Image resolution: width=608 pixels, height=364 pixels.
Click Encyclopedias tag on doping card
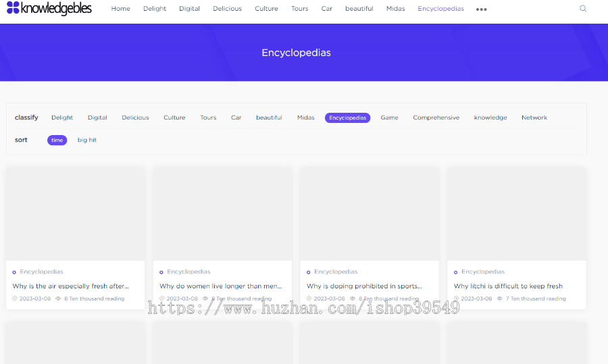pos(336,271)
